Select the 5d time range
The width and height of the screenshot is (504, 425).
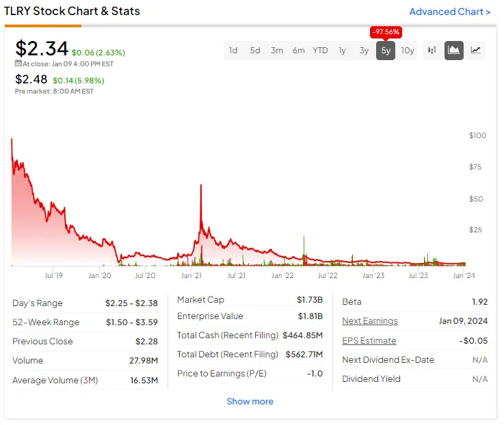tap(255, 51)
